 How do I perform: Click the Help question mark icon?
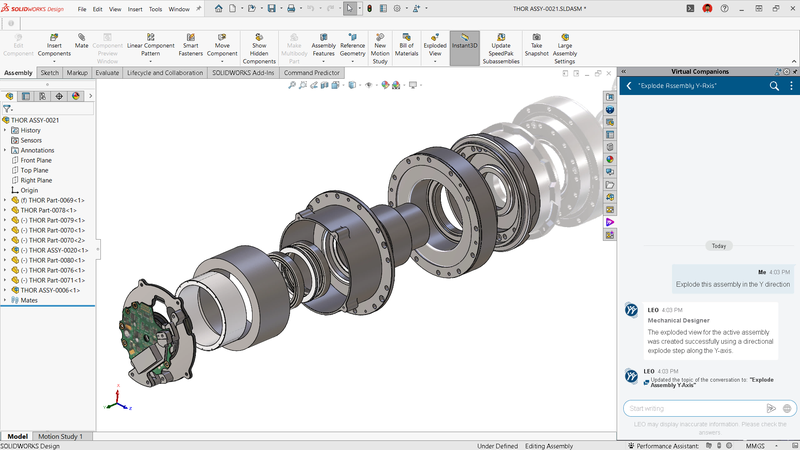724,9
